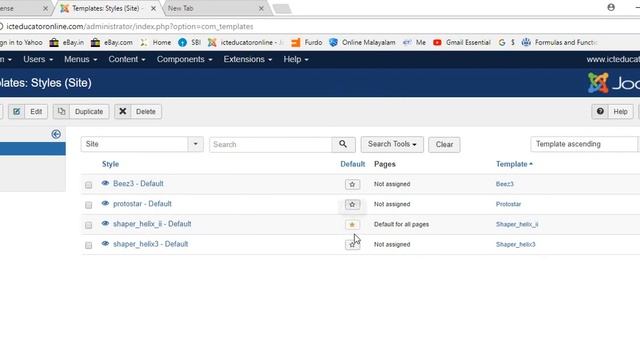Click the Delete X icon
Viewport: 640px width, 360px height.
(122, 111)
